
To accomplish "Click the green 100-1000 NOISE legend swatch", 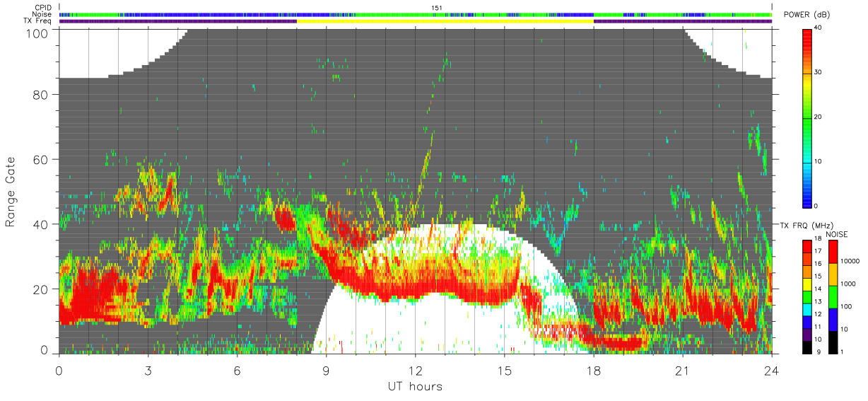I will (832, 297).
